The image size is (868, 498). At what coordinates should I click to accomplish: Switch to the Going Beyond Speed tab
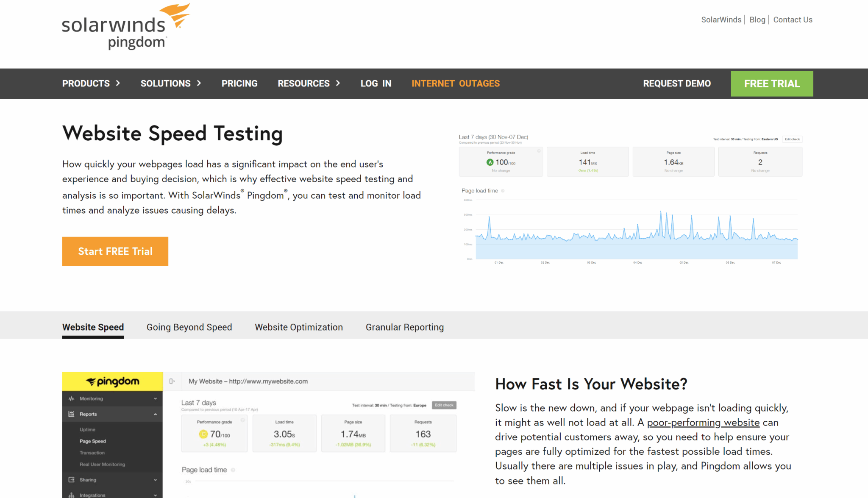point(189,327)
